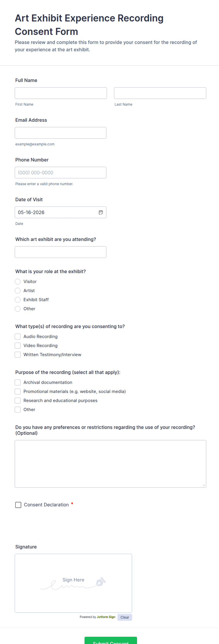The width and height of the screenshot is (219, 644).
Task: Click the Email Address field
Action: (61, 133)
